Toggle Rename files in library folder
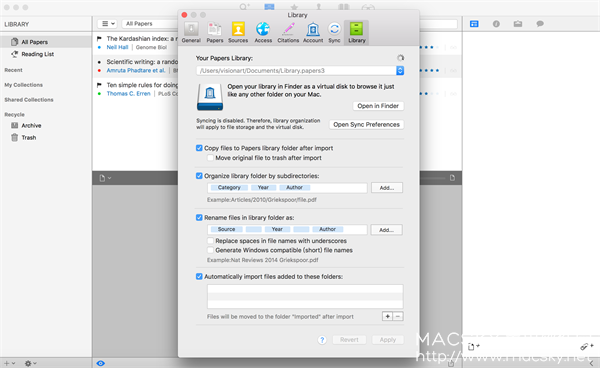The height and width of the screenshot is (368, 600). 199,218
